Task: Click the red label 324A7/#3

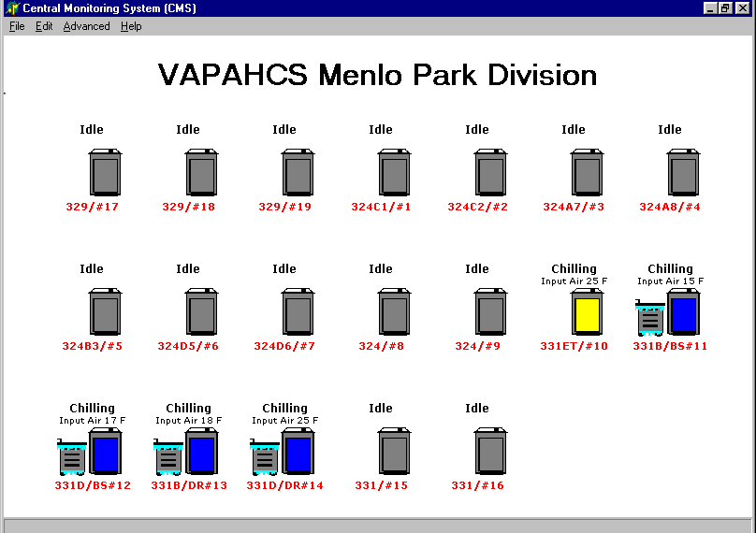Action: pyautogui.click(x=574, y=207)
